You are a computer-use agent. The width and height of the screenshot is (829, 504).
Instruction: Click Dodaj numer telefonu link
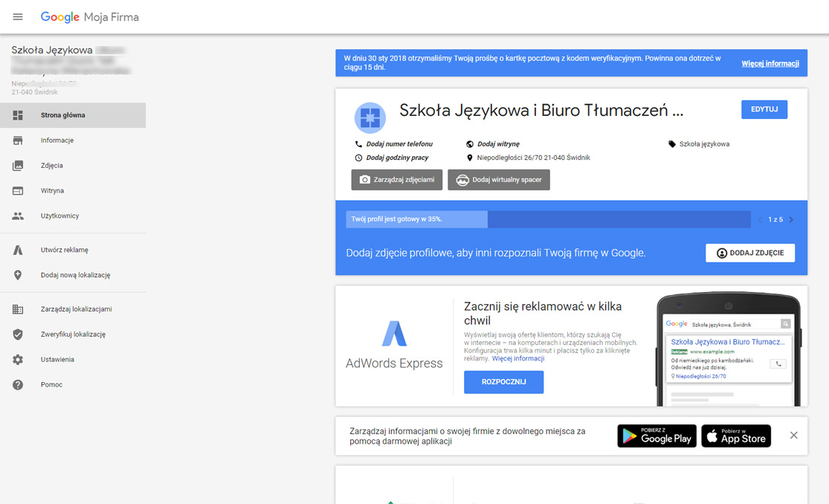coord(399,144)
